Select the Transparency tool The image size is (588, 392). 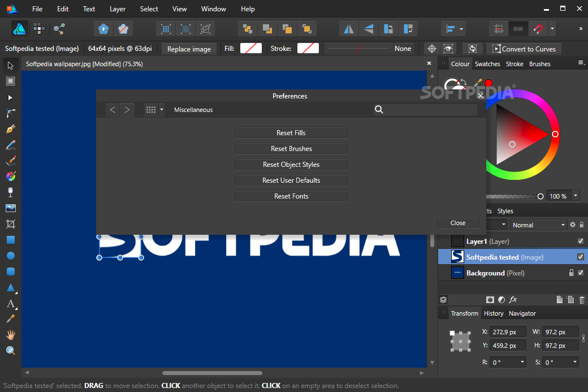tap(11, 192)
